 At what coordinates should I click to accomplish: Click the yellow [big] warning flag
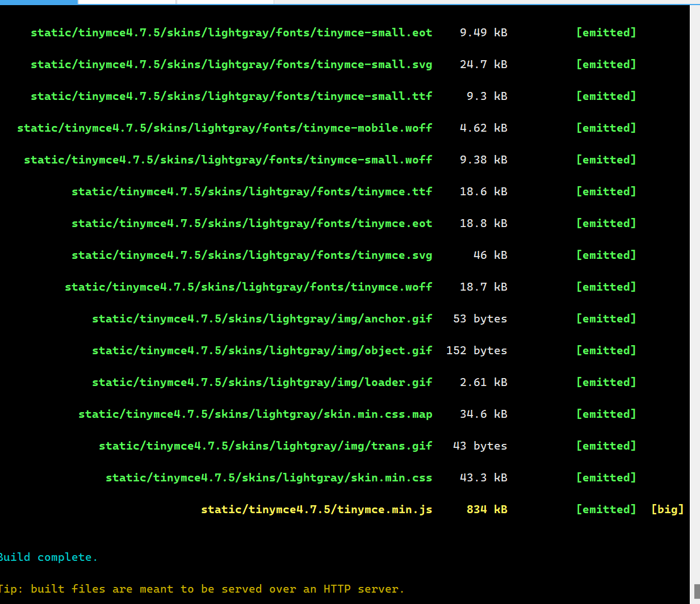point(668,510)
